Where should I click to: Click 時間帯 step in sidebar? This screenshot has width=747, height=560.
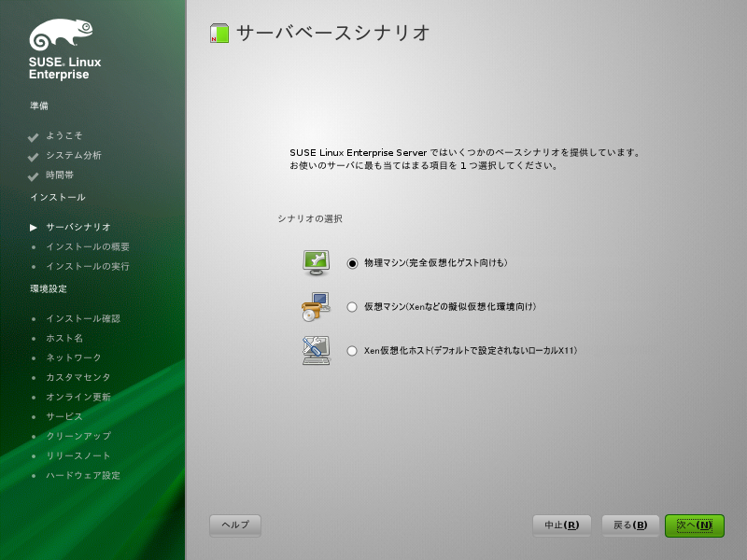point(60,175)
